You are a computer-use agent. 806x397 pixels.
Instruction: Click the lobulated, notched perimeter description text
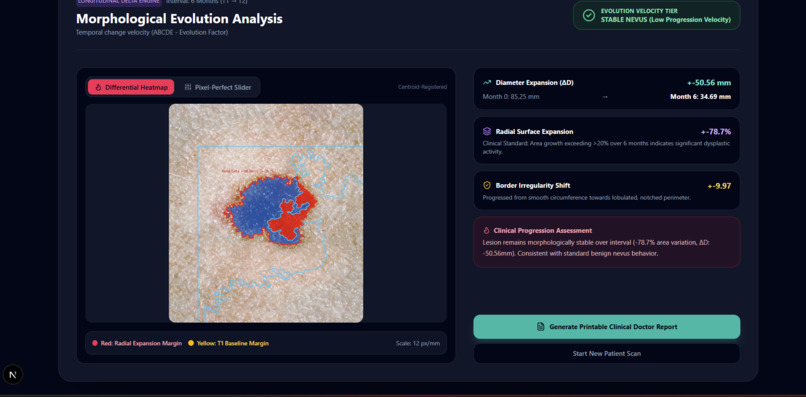(x=587, y=197)
